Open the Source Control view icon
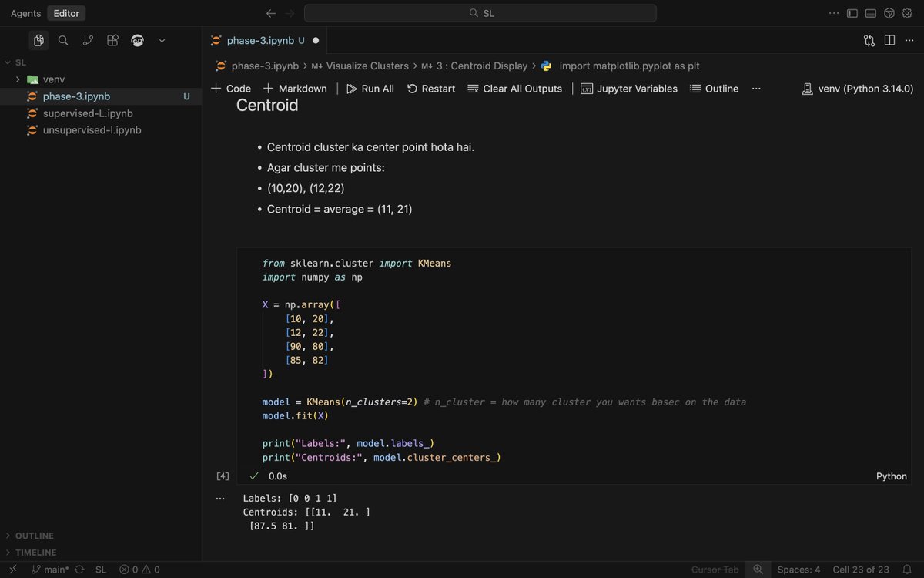The height and width of the screenshot is (578, 924). click(88, 40)
